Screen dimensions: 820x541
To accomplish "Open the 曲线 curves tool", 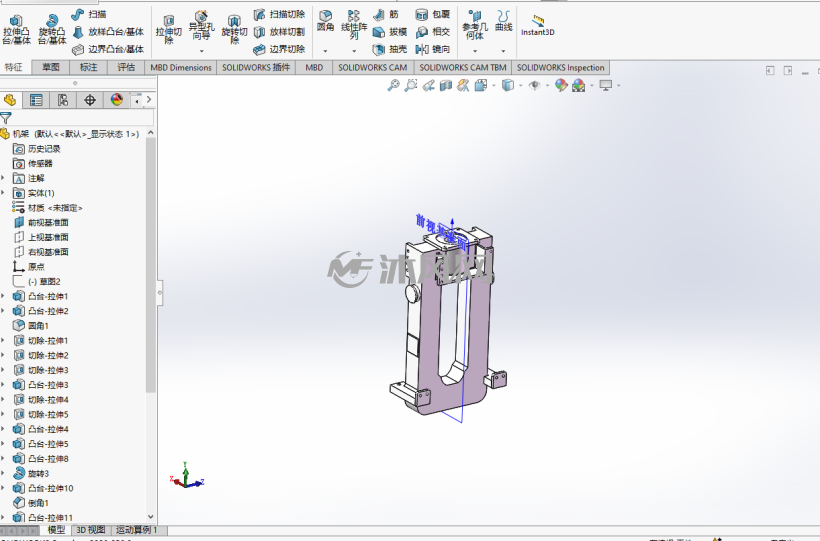I will click(x=504, y=21).
